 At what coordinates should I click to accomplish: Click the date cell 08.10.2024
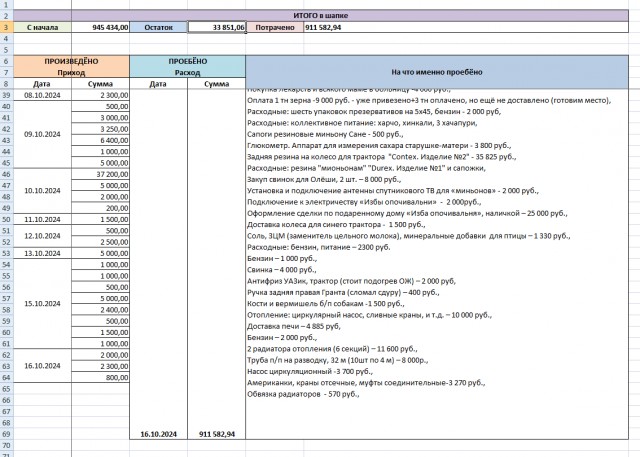(42, 95)
